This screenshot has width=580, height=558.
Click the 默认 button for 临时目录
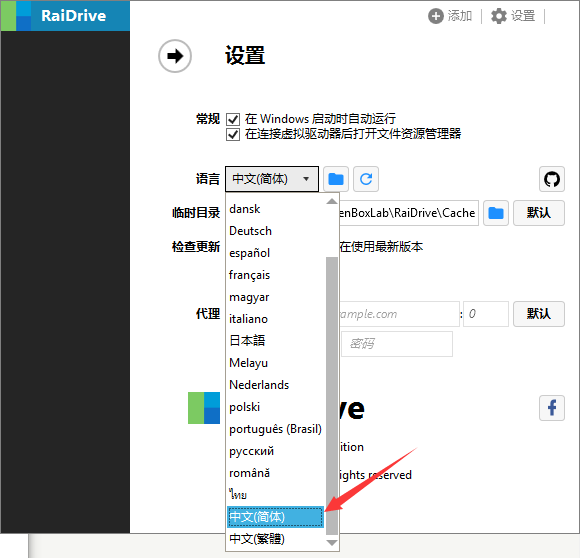(x=539, y=213)
